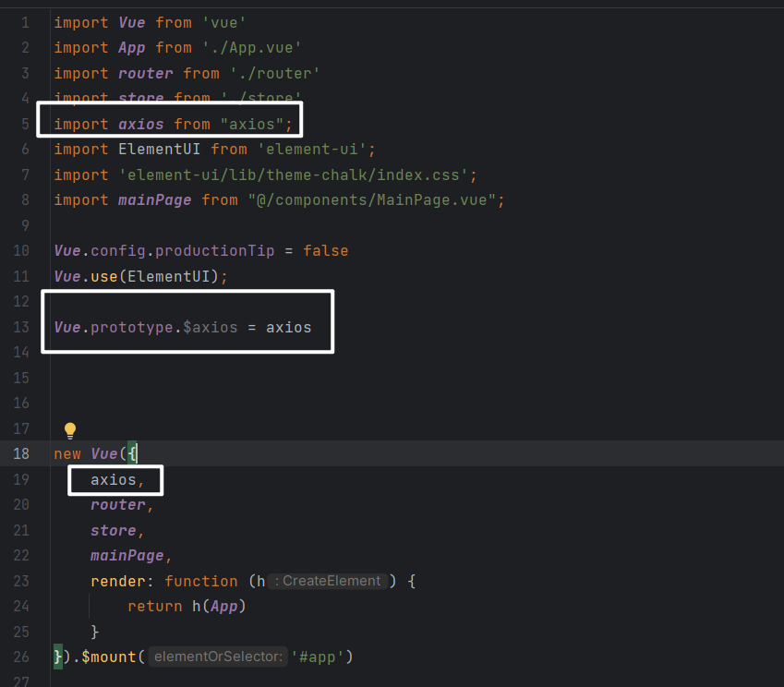The height and width of the screenshot is (687, 784).
Task: Click '#app' selector string
Action: point(317,657)
